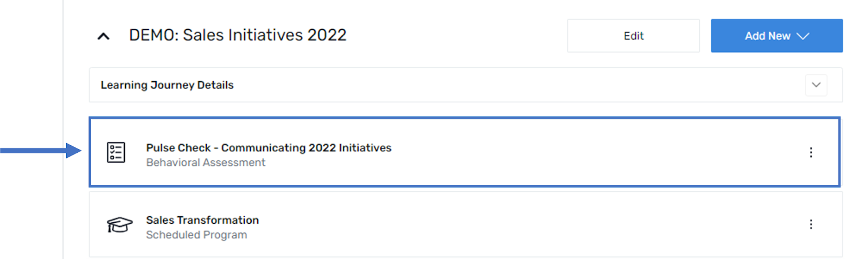This screenshot has height=259, width=868.
Task: Collapse the DEMO: Sales Initiatives 2022 section
Action: pyautogui.click(x=103, y=36)
